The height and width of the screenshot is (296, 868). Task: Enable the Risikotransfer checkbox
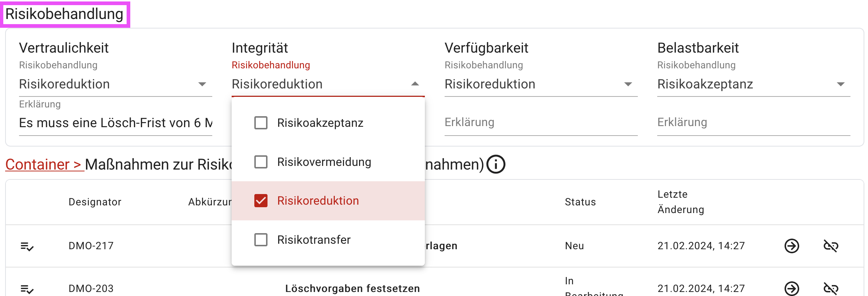click(x=261, y=240)
